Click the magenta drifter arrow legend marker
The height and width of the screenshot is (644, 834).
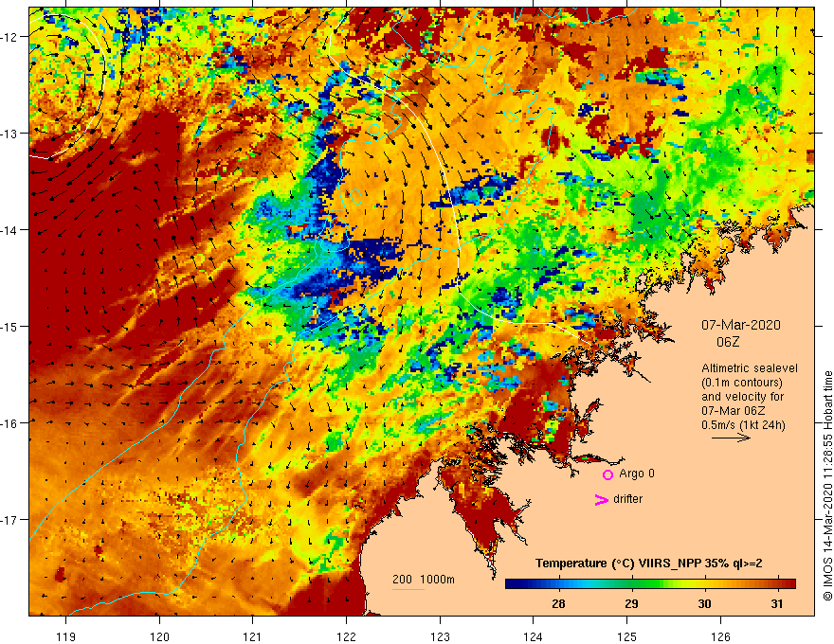[601, 499]
